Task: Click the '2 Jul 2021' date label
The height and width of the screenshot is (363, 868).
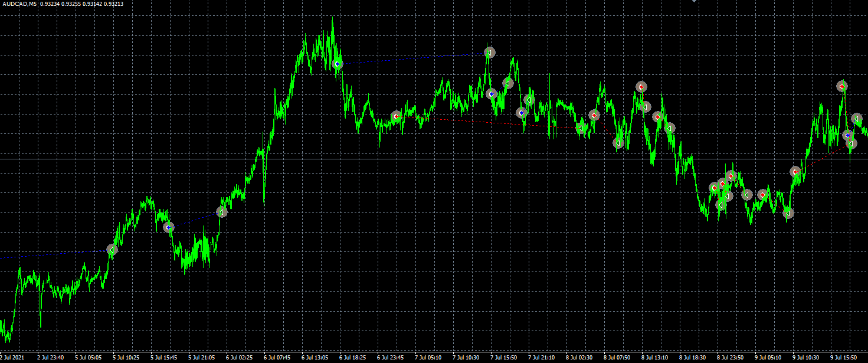Action: 13,357
